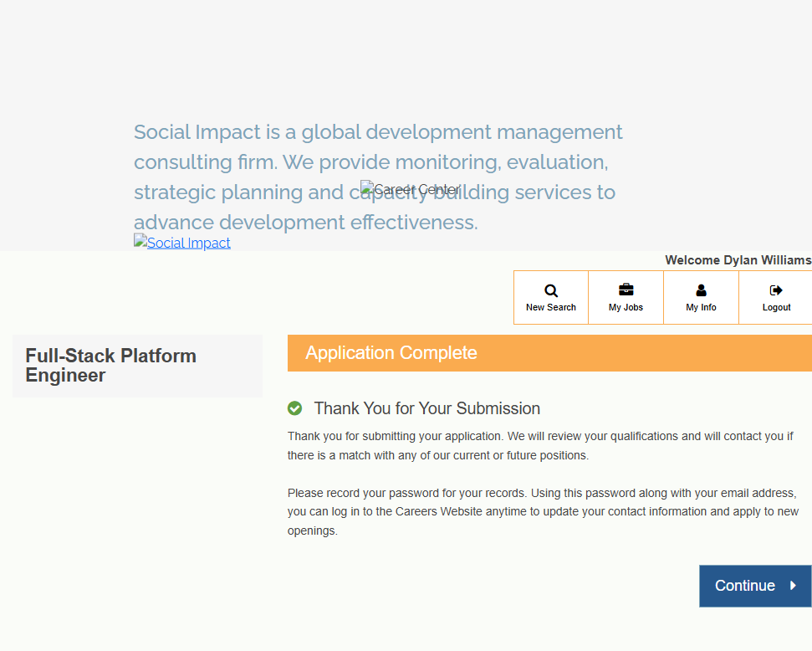812x651 pixels.
Task: Click the magnifying glass New Search icon
Action: click(x=551, y=290)
